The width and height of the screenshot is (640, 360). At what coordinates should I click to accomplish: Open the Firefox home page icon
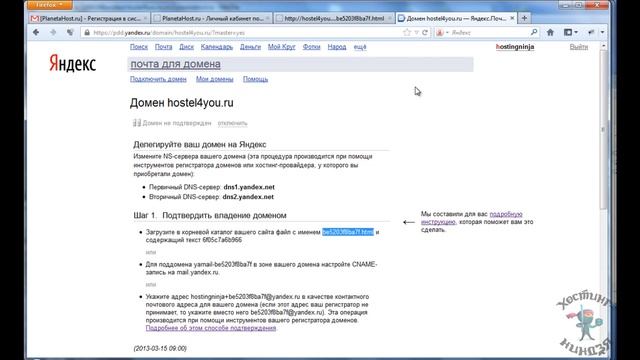[x=550, y=32]
